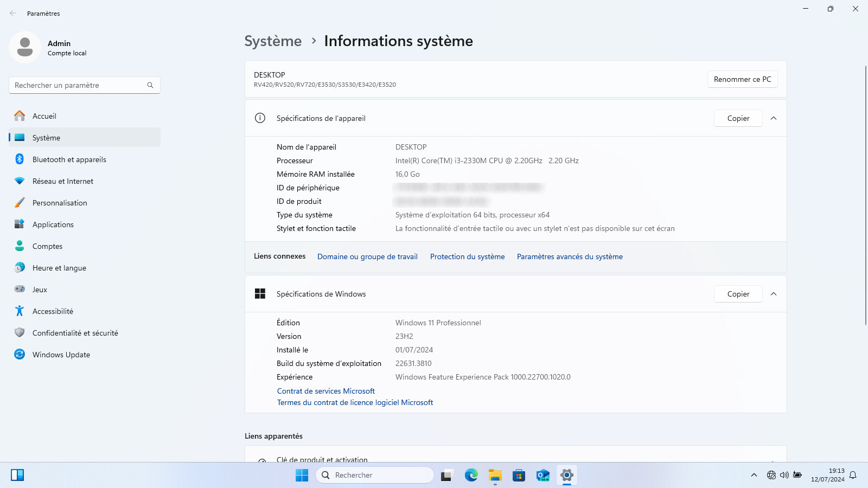Open notification bell in system tray
The height and width of the screenshot is (488, 868).
(x=853, y=475)
